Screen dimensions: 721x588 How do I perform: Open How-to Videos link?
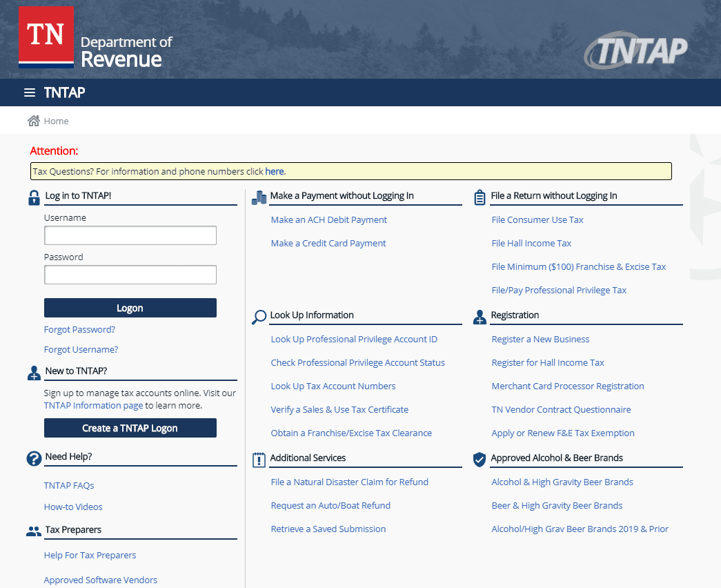73,507
